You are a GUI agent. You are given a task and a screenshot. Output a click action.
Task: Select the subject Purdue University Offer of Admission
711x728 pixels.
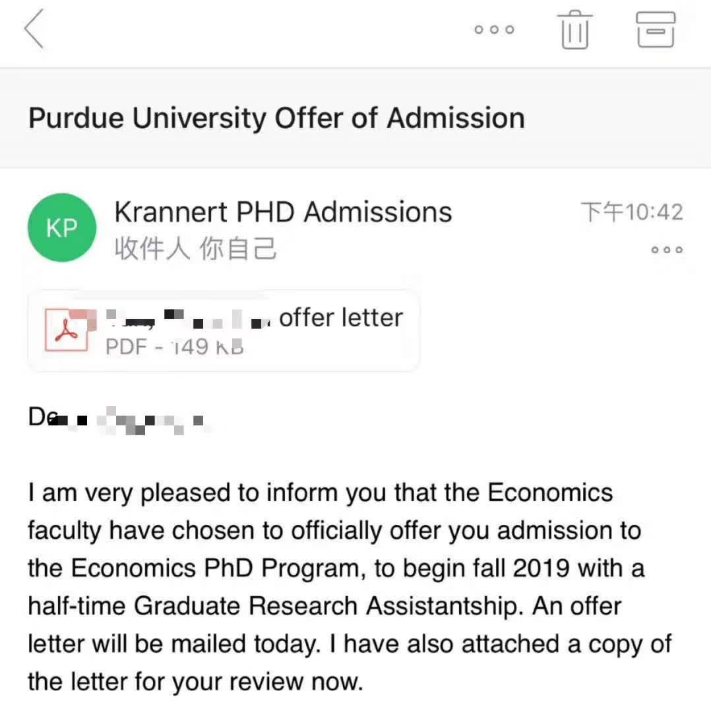tap(276, 118)
